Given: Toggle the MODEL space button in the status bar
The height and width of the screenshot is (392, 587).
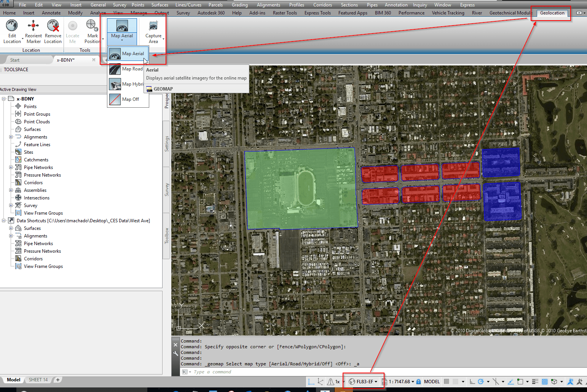Looking at the screenshot, I should (431, 381).
